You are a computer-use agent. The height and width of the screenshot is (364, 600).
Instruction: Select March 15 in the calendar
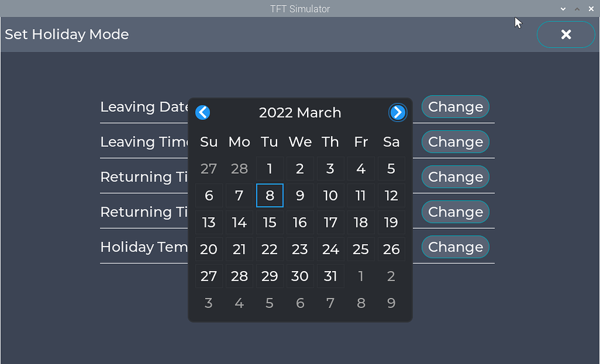[x=270, y=222]
